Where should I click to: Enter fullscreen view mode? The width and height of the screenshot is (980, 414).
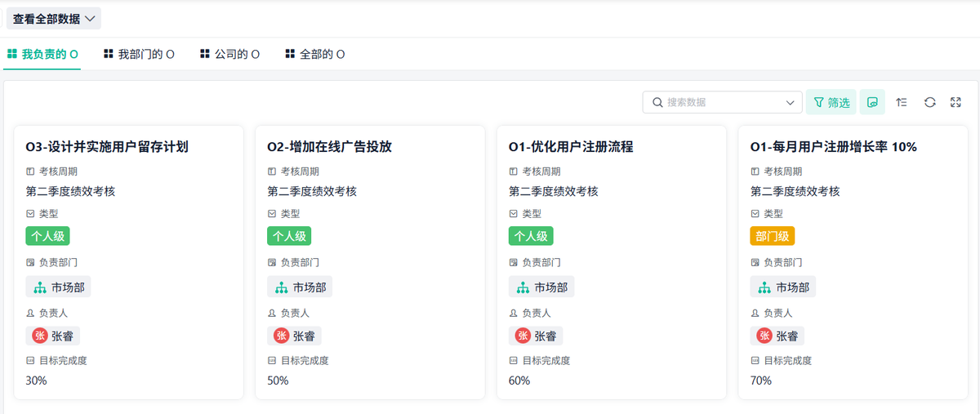(956, 102)
